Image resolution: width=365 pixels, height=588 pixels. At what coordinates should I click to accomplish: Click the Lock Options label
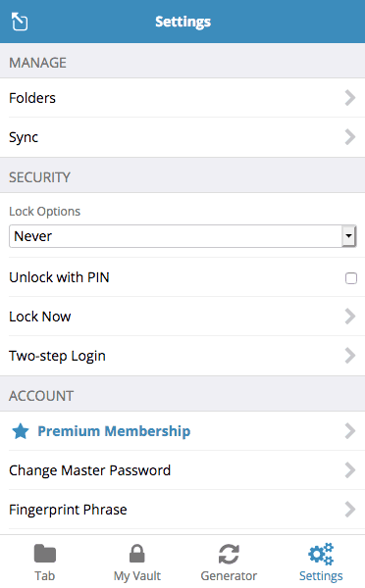pyautogui.click(x=45, y=212)
